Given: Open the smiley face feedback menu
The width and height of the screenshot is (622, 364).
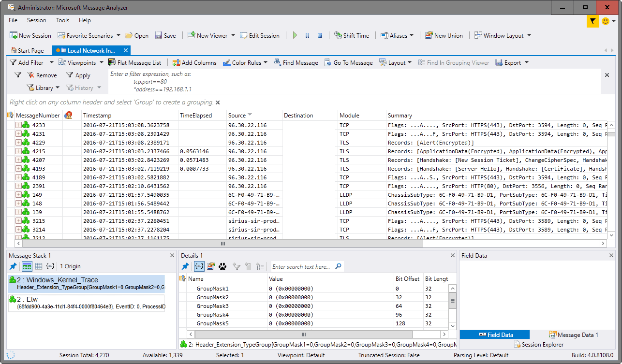Looking at the screenshot, I should [x=608, y=21].
